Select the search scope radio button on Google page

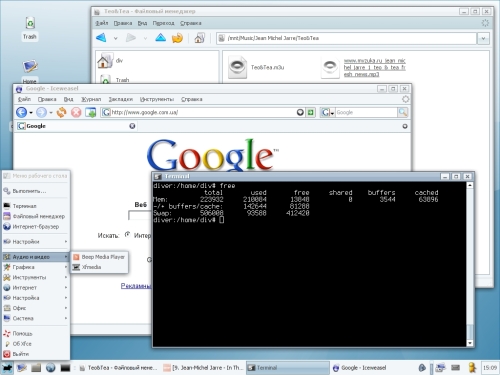tap(127, 235)
